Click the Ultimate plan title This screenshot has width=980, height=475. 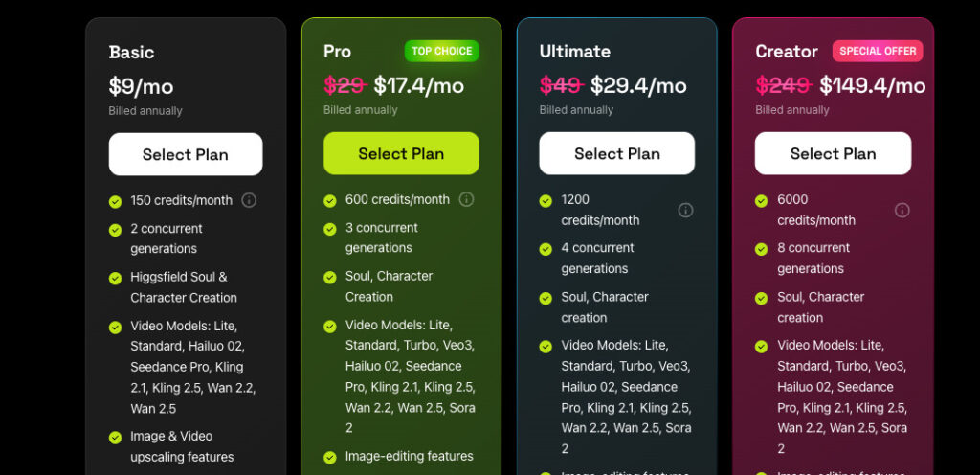[x=574, y=52]
